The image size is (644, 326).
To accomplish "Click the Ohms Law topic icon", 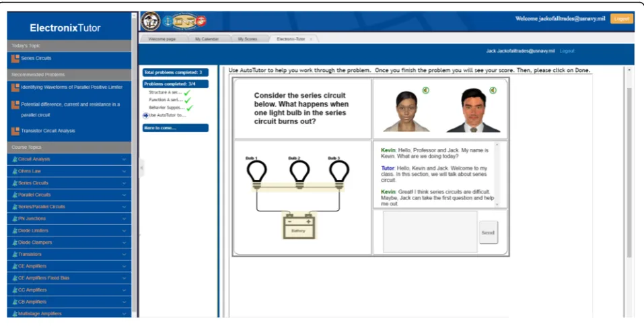I will [15, 171].
